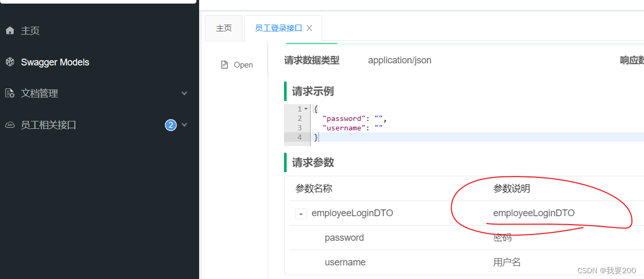Click the Swagger Models cube icon
This screenshot has width=644, height=279.
click(x=9, y=62)
